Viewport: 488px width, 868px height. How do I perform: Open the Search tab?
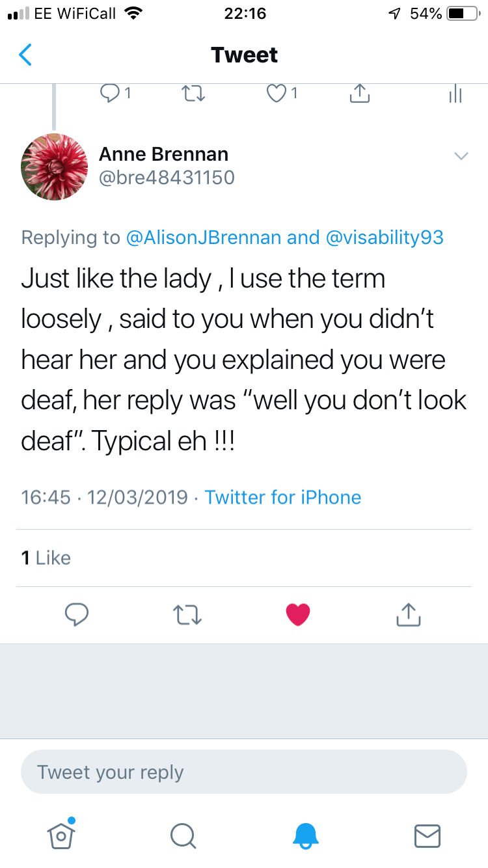[x=183, y=834]
